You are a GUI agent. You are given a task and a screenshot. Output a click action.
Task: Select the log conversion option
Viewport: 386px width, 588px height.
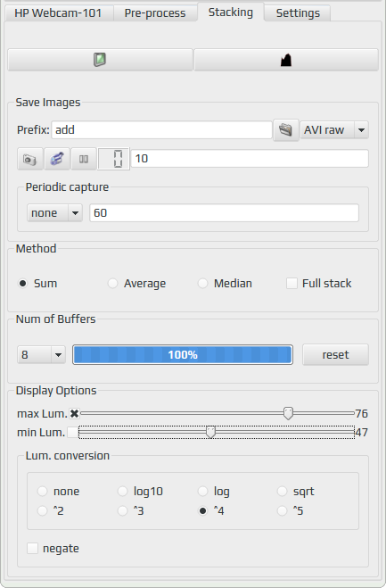[214, 492]
